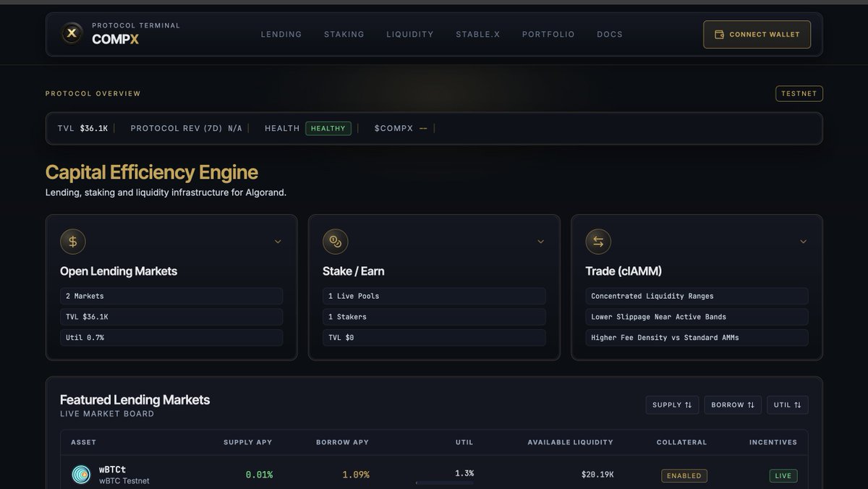Click the Featured Lending Markets heading
The image size is (868, 489).
tap(135, 399)
